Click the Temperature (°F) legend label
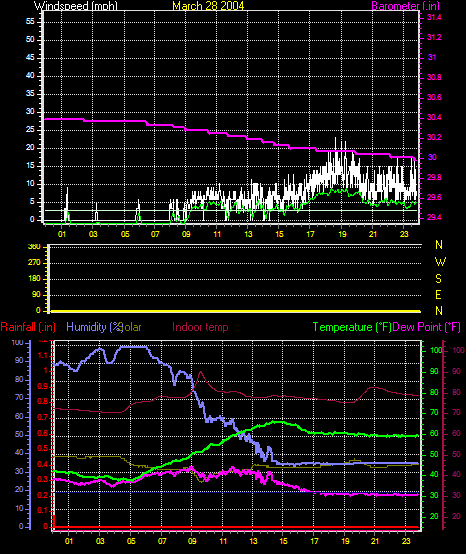This screenshot has width=466, height=554. [352, 327]
